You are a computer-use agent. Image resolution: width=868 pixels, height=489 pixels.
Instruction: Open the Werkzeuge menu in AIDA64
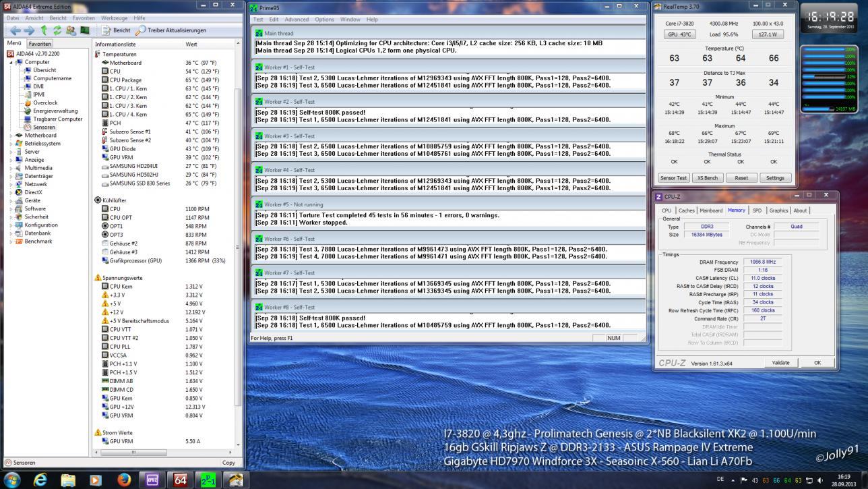coord(114,18)
